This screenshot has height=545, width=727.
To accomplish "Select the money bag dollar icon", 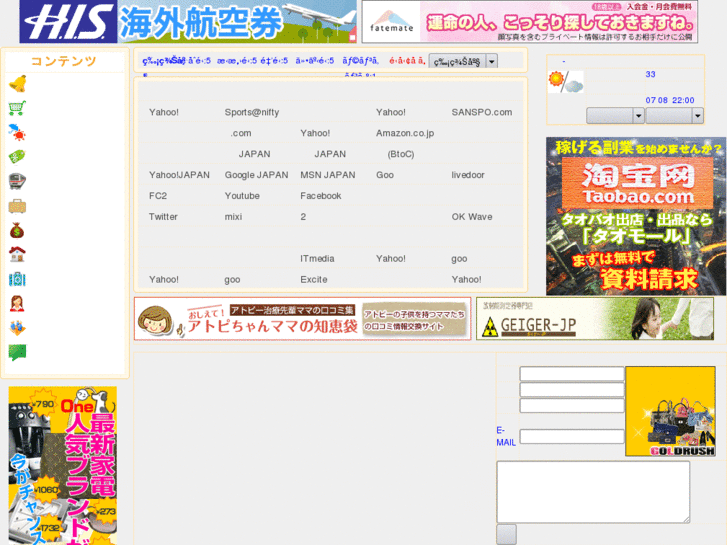I will pos(18,230).
